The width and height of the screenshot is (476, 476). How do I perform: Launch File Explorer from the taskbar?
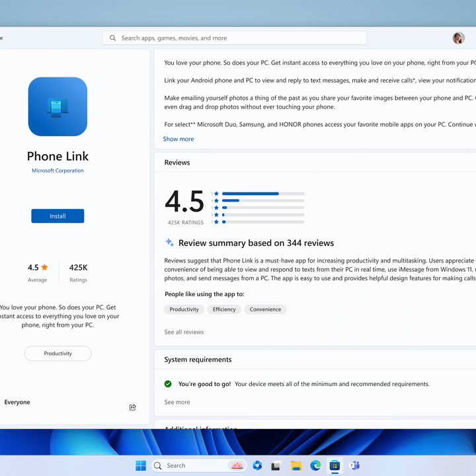[x=296, y=465]
